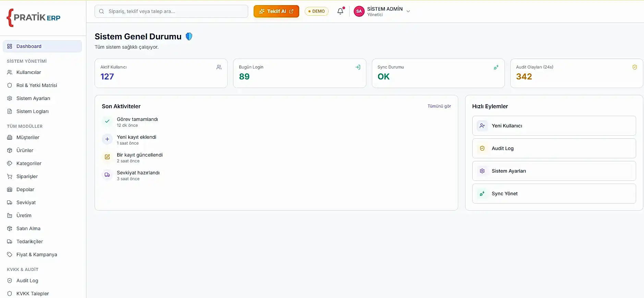644x298 pixels.
Task: Click the edit icon beside Bir kayıt güncellendi
Action: [107, 157]
